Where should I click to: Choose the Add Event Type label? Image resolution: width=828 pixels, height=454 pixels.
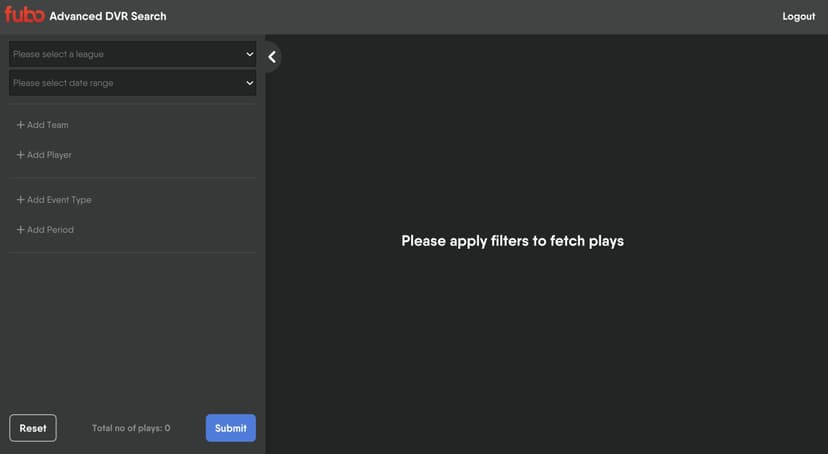pos(59,200)
